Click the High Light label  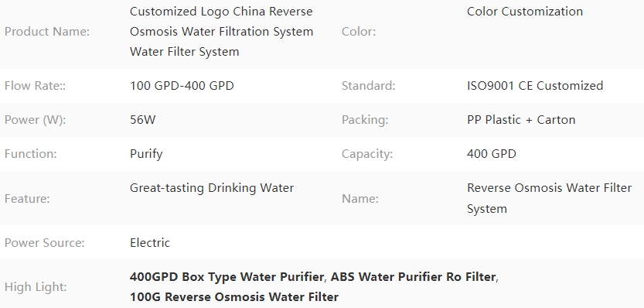coord(36,287)
